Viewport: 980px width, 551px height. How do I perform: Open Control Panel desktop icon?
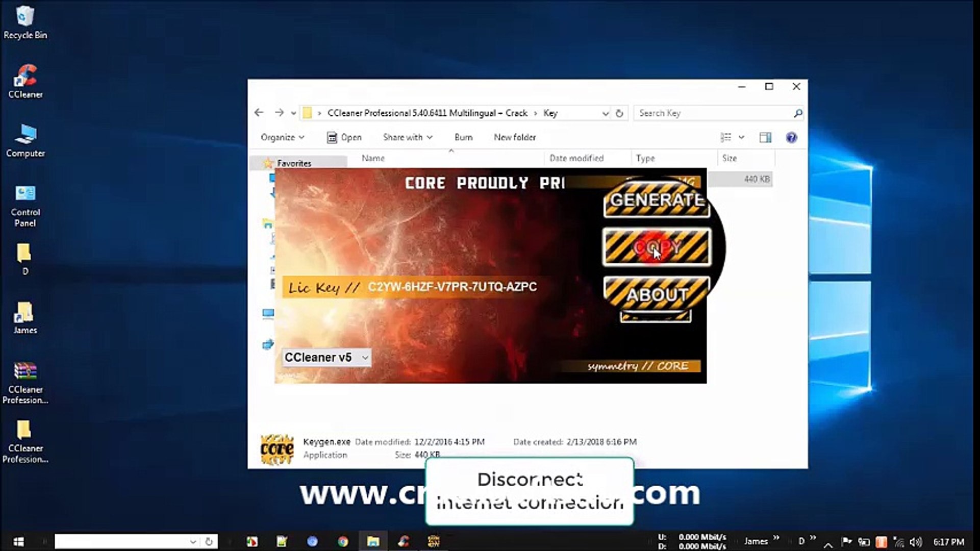(25, 206)
